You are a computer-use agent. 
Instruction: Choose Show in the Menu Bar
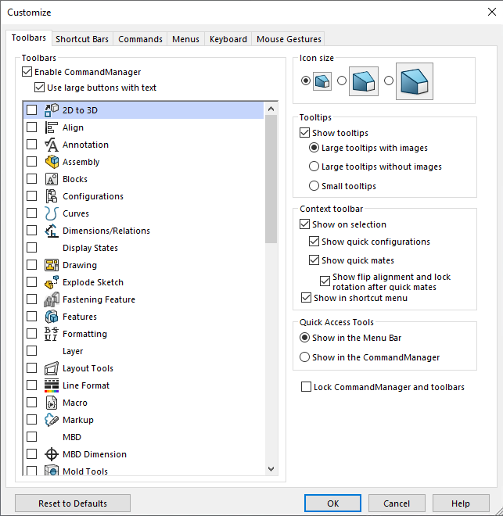tap(305, 338)
